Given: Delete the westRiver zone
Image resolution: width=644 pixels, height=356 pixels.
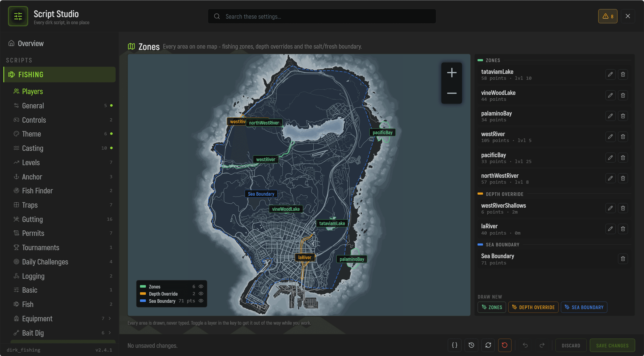Looking at the screenshot, I should click(x=623, y=137).
